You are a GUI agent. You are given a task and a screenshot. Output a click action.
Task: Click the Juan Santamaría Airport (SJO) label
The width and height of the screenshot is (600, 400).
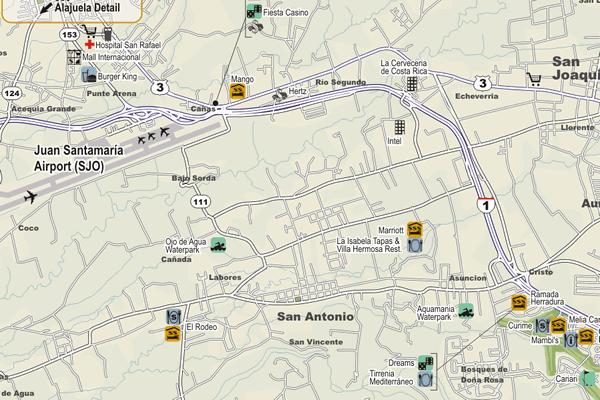[78, 158]
